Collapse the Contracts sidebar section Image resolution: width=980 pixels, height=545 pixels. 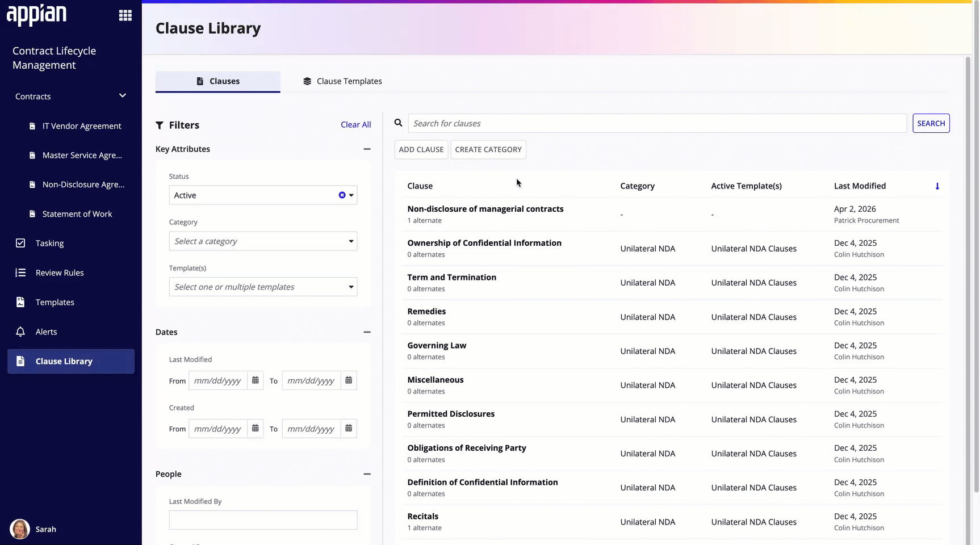click(123, 96)
